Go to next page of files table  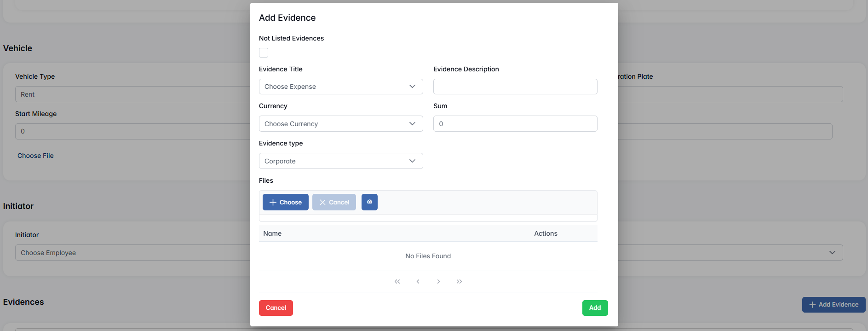coord(438,281)
